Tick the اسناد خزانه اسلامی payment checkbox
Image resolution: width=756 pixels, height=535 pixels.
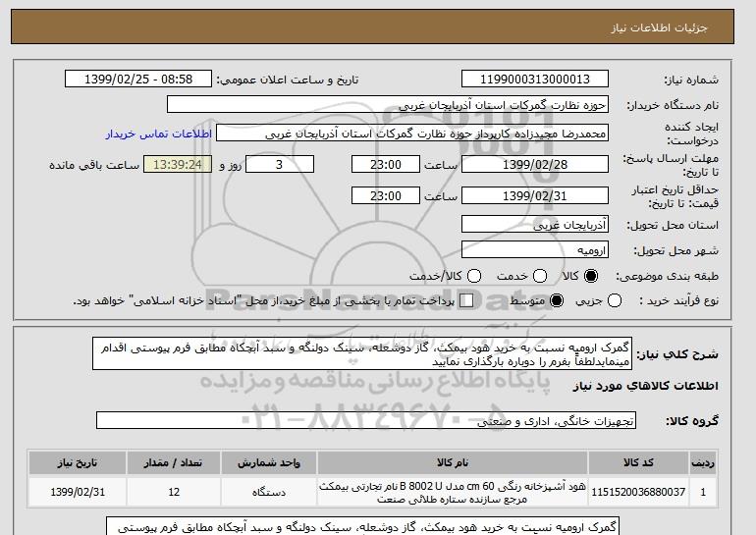(466, 300)
